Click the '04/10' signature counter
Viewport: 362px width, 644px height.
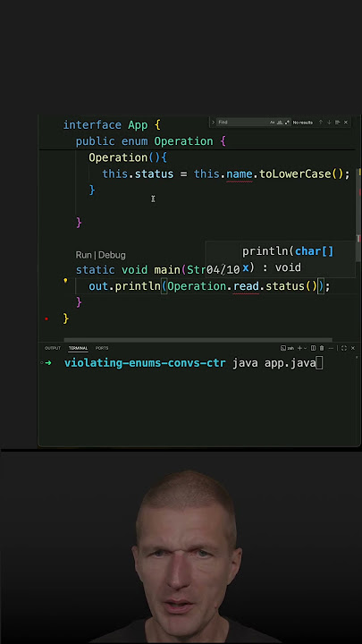click(x=223, y=270)
